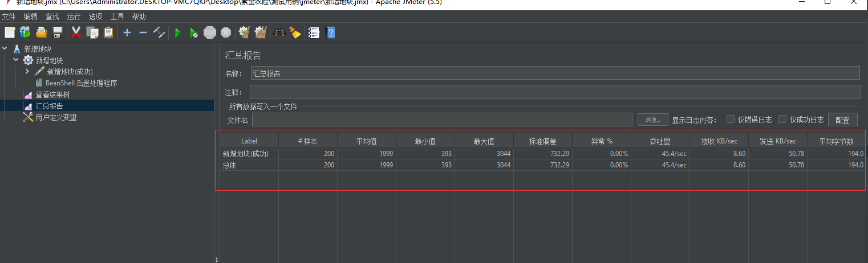This screenshot has width=868, height=263.
Task: Click the Save floppy disk icon
Action: 57,33
